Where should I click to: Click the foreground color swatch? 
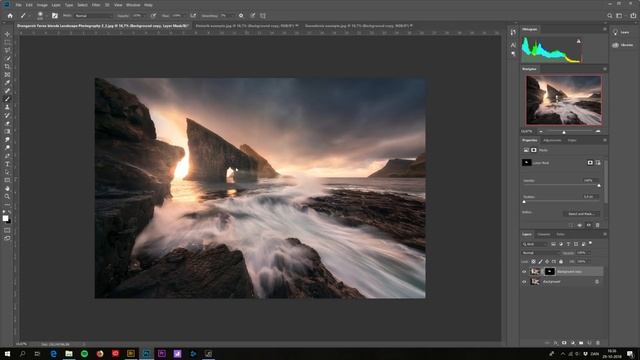[5, 218]
